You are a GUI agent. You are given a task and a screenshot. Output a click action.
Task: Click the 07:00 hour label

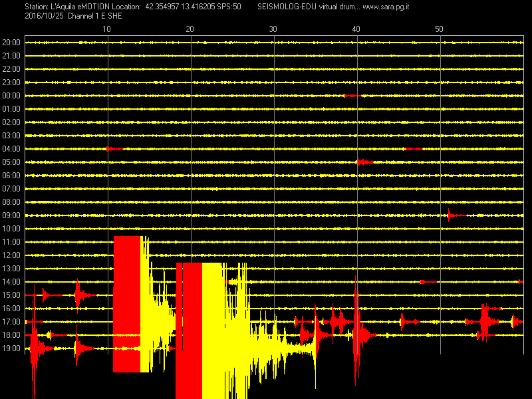pyautogui.click(x=11, y=189)
